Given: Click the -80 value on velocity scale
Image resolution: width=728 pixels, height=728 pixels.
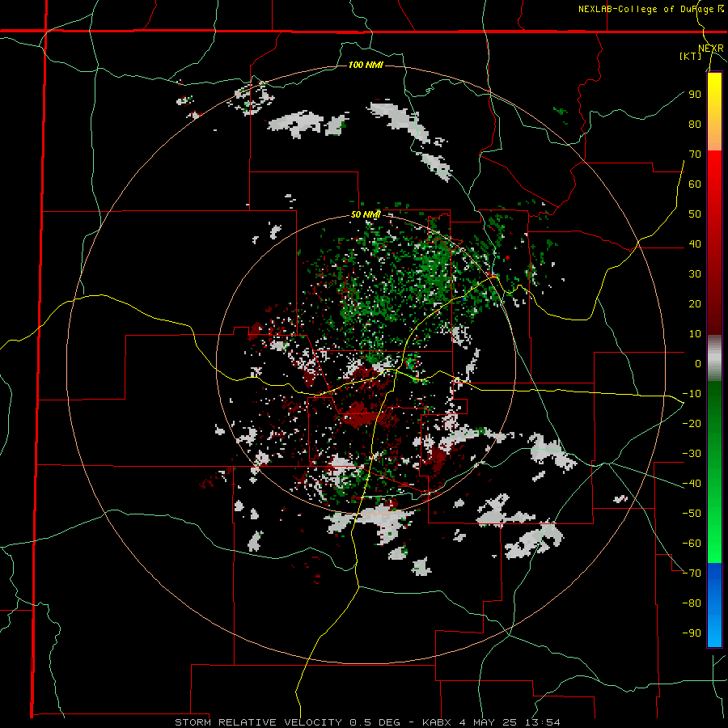Looking at the screenshot, I should pyautogui.click(x=692, y=603).
